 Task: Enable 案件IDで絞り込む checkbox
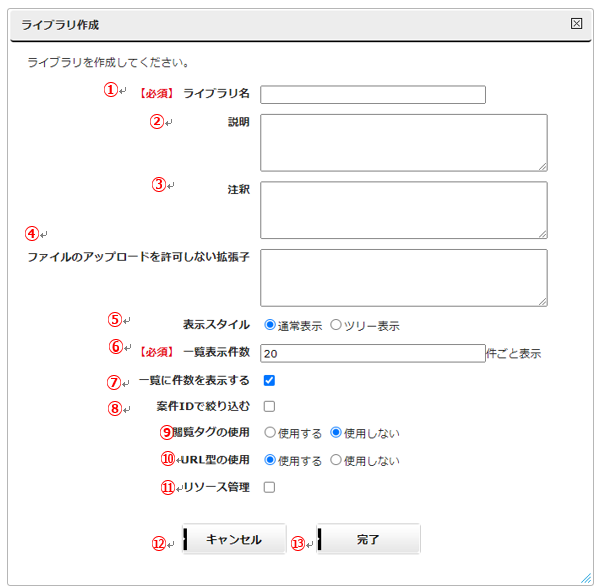[269, 407]
